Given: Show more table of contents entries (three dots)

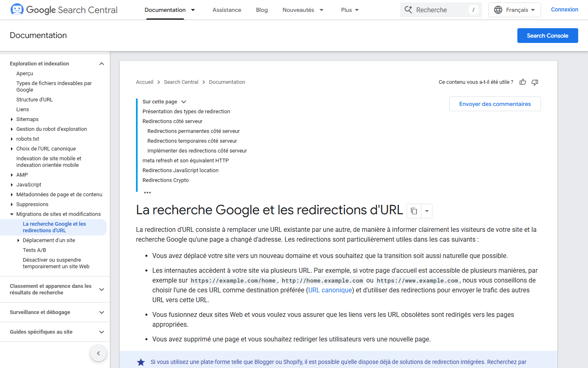Looking at the screenshot, I should pos(147,192).
